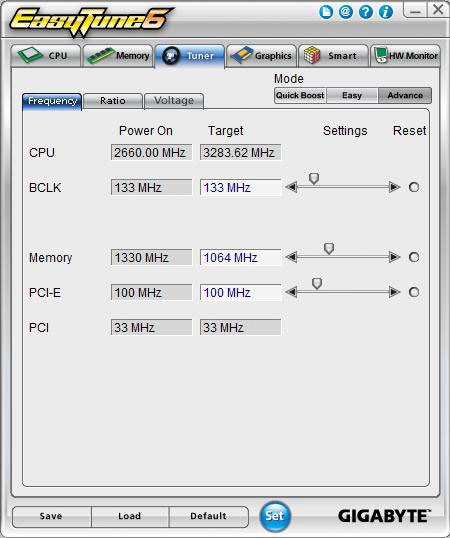Click the Memory slider handle

click(329, 249)
